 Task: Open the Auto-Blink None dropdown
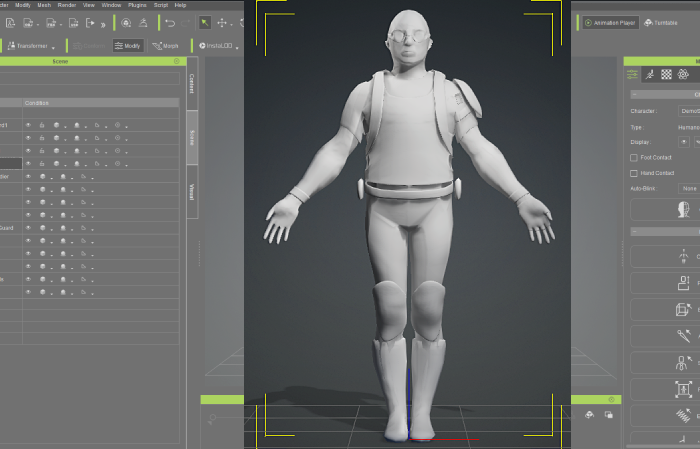(x=689, y=188)
